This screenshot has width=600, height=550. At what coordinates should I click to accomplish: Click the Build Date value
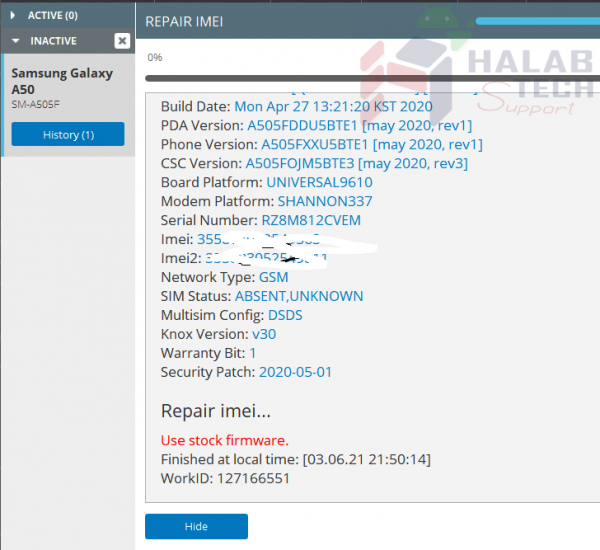point(333,106)
